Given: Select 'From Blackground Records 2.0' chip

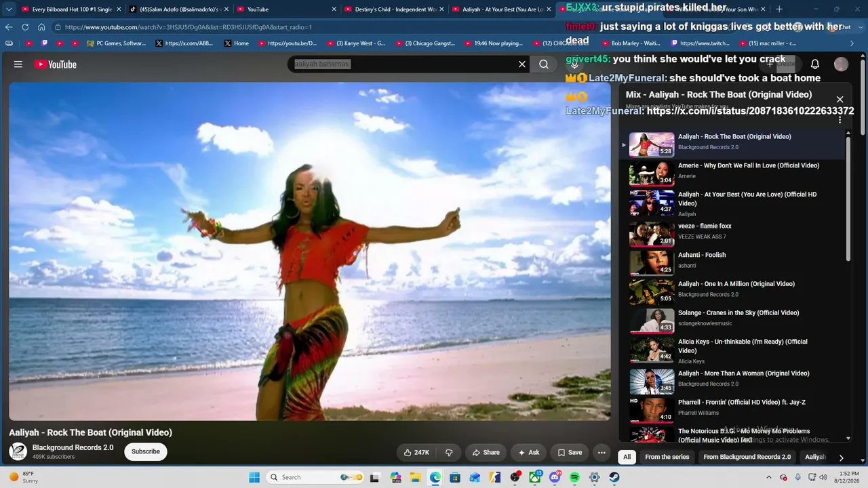Looking at the screenshot, I should 747,457.
